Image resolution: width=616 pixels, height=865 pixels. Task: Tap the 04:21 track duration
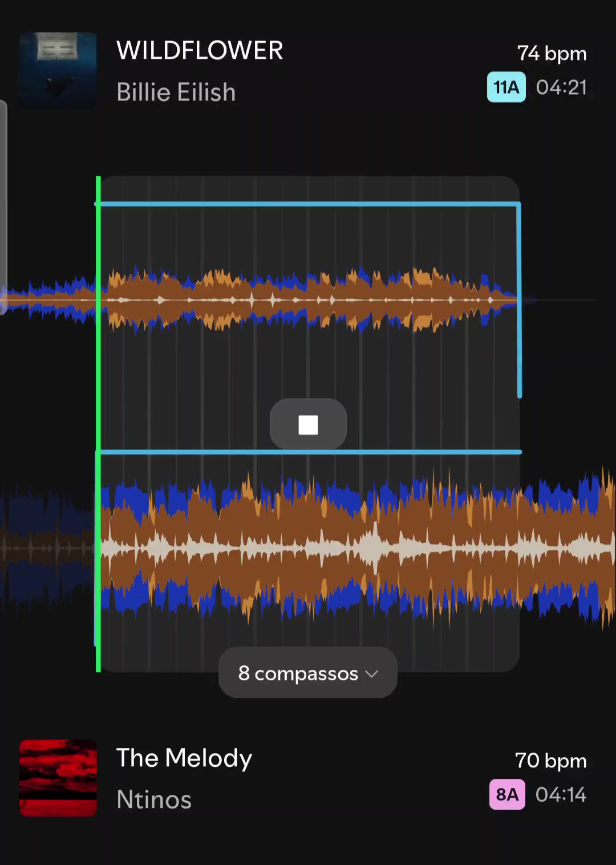click(561, 87)
